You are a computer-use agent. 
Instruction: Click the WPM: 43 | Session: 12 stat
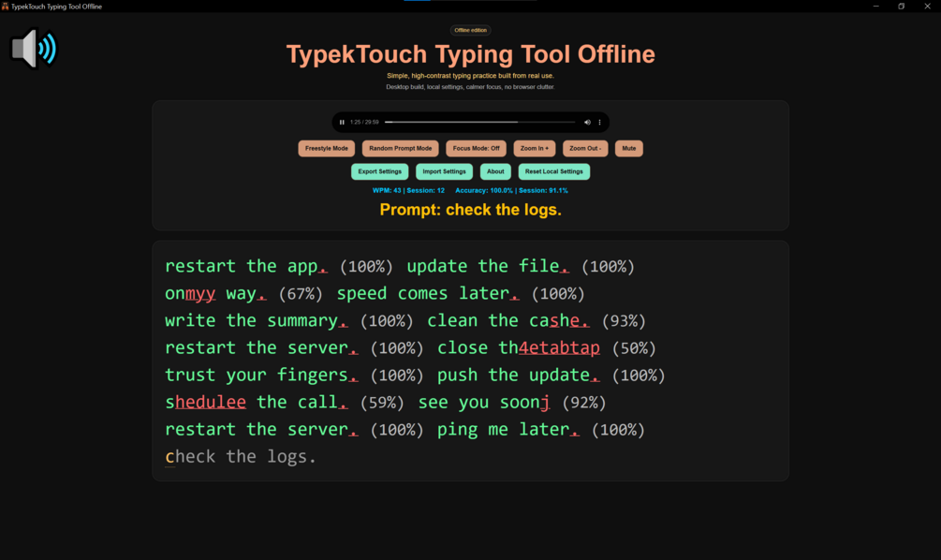coord(408,190)
